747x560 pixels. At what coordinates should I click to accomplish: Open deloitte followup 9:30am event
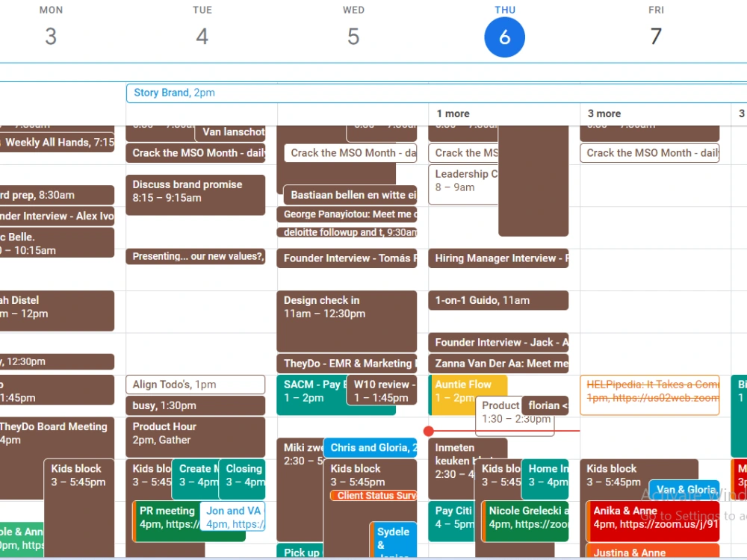[x=347, y=232]
